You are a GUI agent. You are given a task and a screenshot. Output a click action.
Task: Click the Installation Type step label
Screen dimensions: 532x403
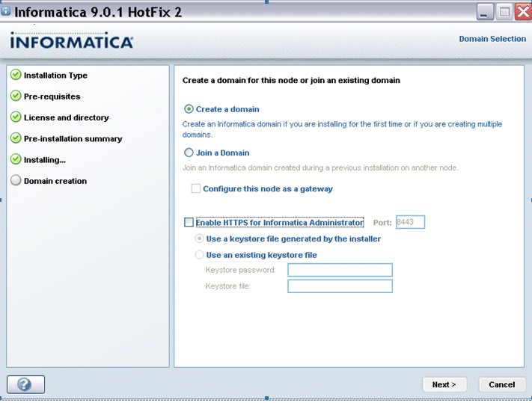point(55,76)
